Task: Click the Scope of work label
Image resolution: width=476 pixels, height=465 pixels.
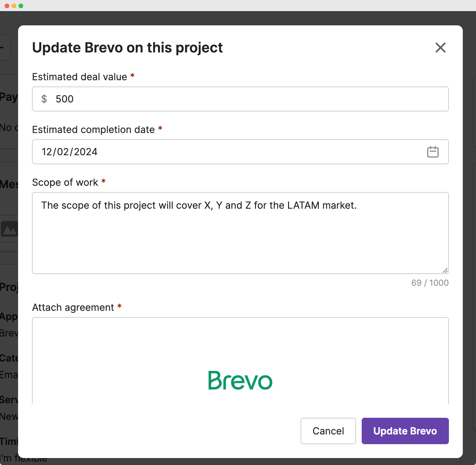Action: click(65, 182)
